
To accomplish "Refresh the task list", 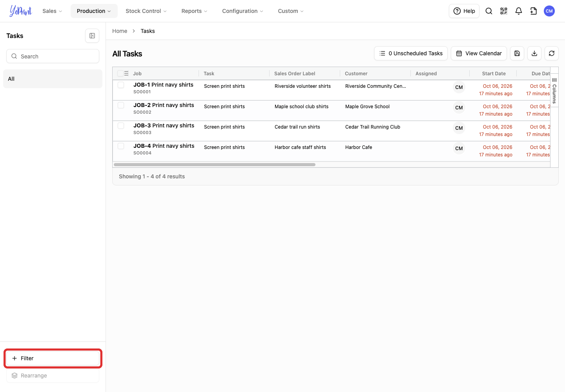I will pos(552,53).
